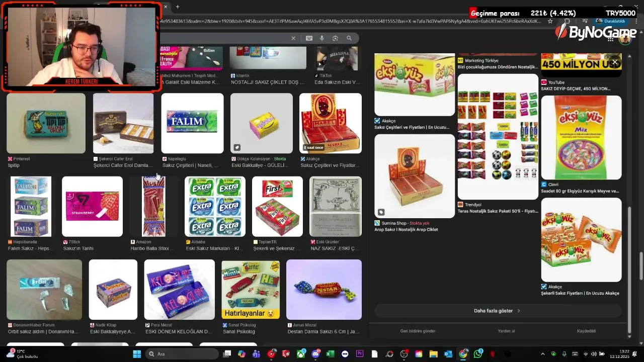Open Outlook from taskbar
The height and width of the screenshot is (362, 644).
[x=448, y=354]
